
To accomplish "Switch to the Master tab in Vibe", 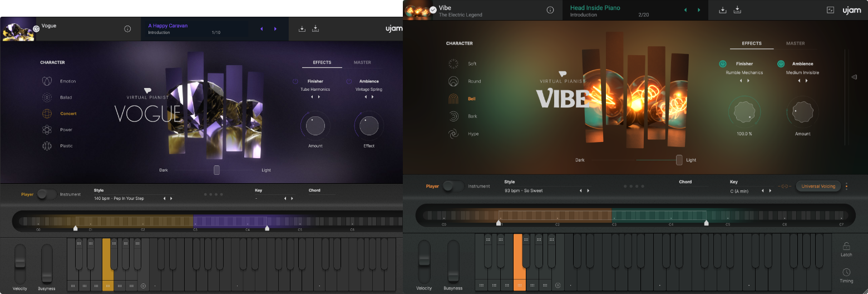I will [795, 43].
